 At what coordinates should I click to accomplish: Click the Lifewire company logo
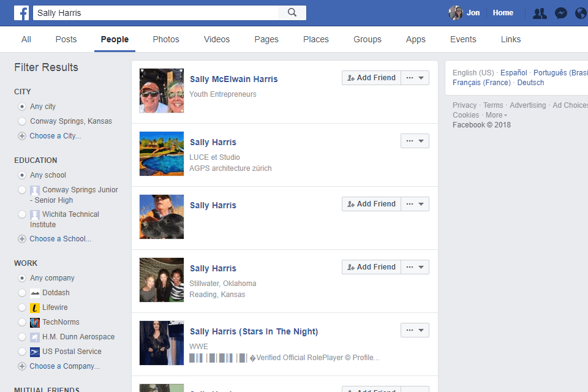pos(35,307)
